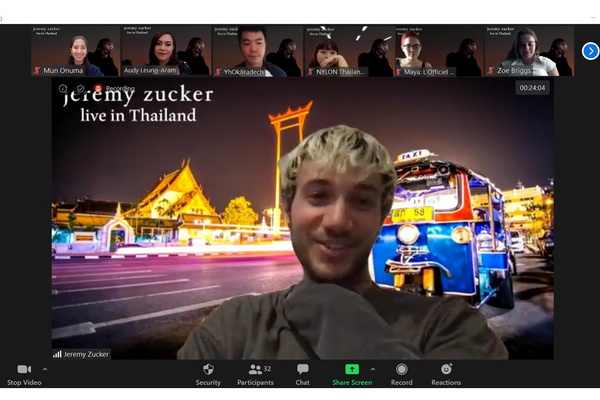Click muted mic icon on YhOkliradech
The width and height of the screenshot is (600, 400).
[218, 72]
